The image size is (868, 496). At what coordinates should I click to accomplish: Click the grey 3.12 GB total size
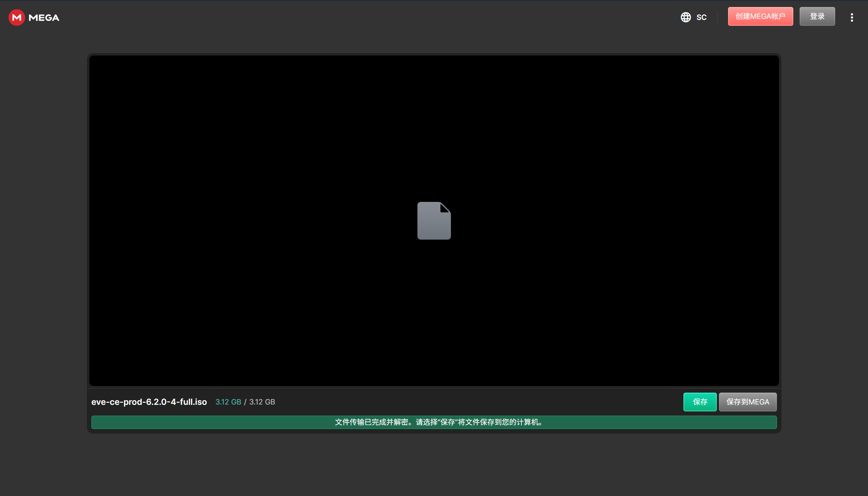262,402
